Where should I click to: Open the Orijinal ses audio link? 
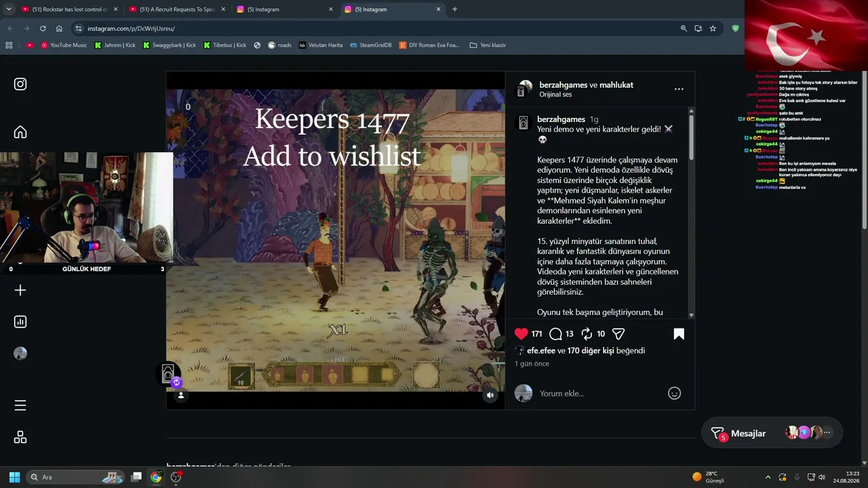[555, 94]
